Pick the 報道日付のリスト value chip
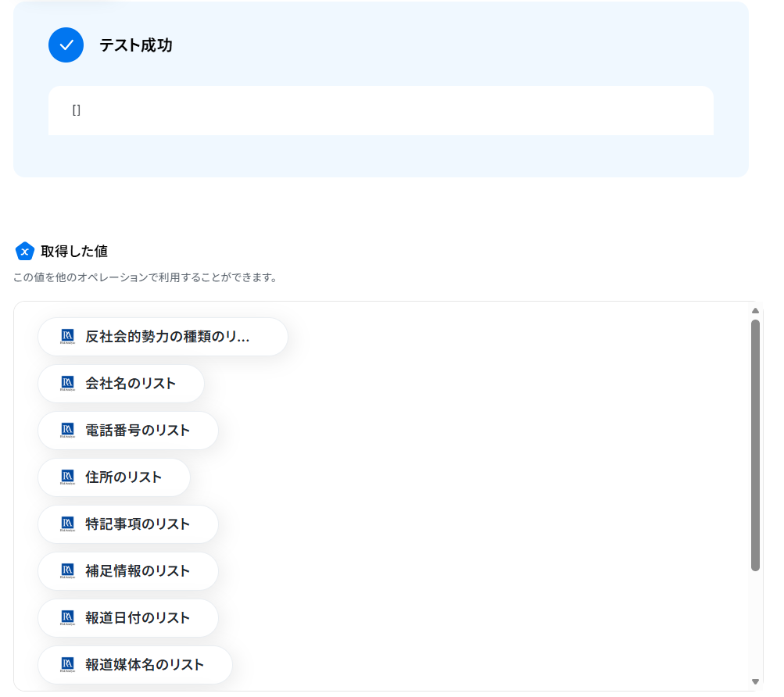 pos(128,618)
